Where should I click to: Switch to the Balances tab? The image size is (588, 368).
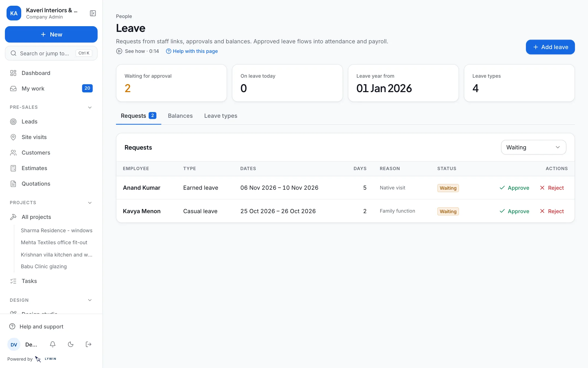(180, 116)
